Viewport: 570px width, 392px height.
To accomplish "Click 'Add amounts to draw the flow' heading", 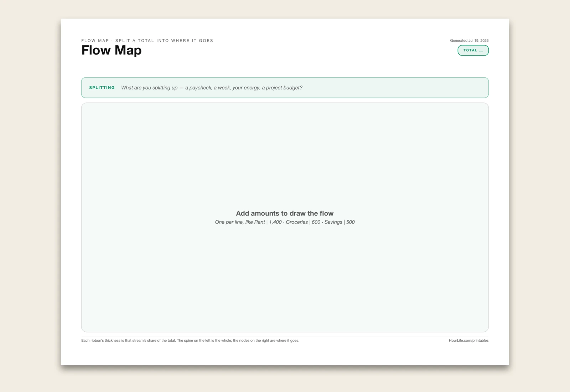I will click(285, 213).
